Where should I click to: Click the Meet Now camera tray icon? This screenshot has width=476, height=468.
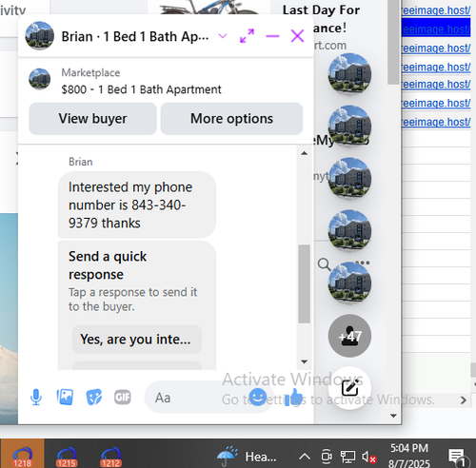(327, 457)
